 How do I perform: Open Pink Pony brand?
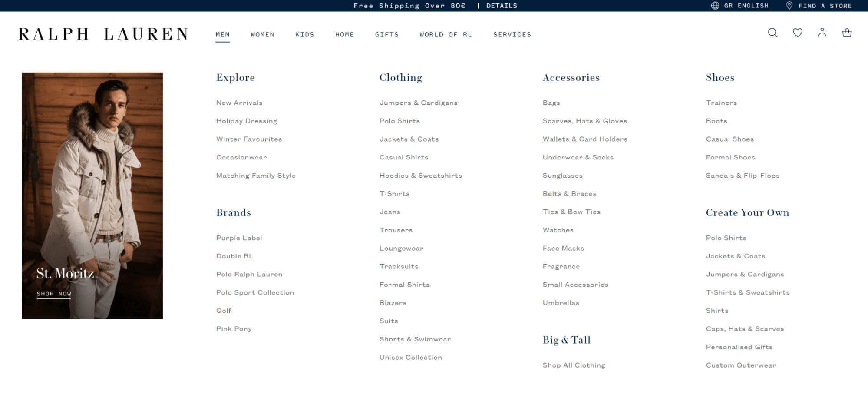click(x=234, y=329)
